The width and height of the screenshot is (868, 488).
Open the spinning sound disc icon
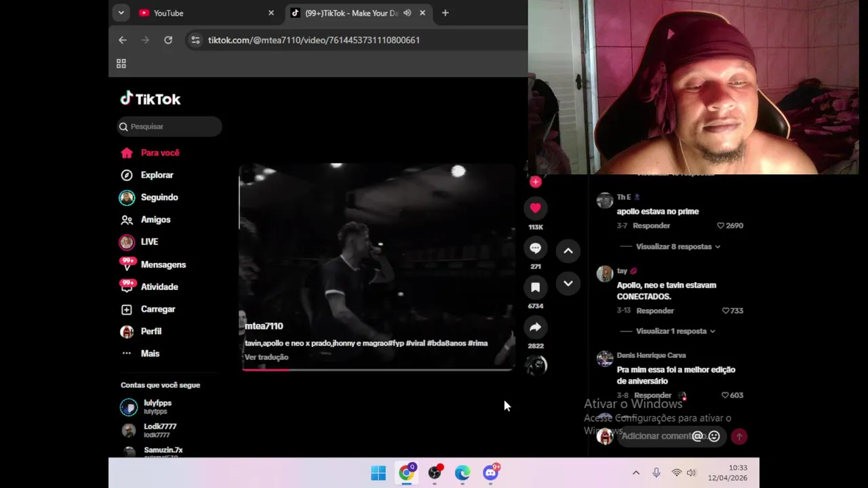(x=536, y=365)
